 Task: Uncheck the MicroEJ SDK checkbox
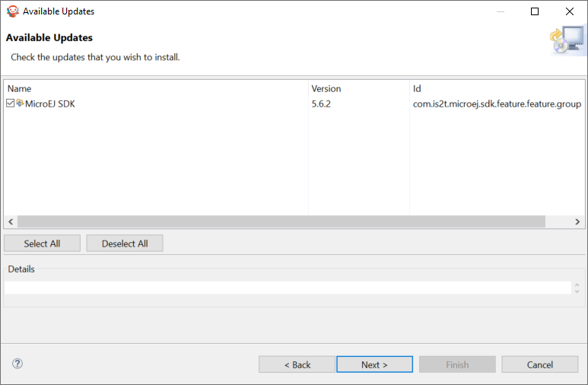[10, 103]
